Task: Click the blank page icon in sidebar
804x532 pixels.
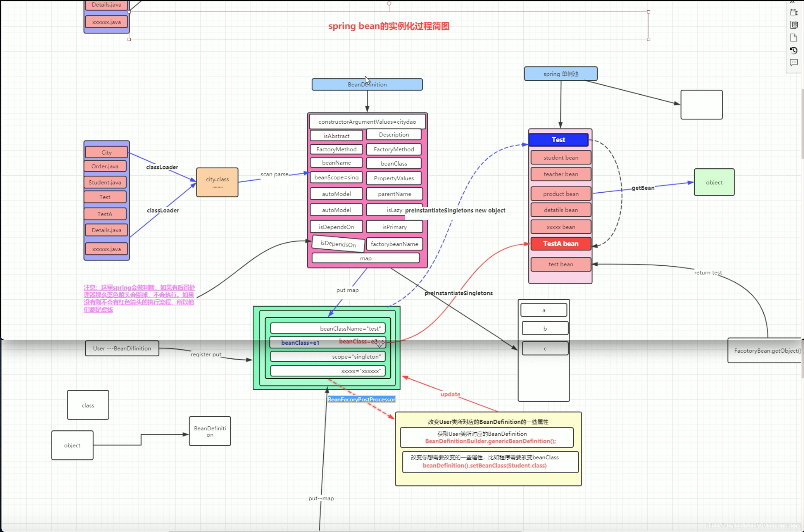Action: [x=794, y=37]
